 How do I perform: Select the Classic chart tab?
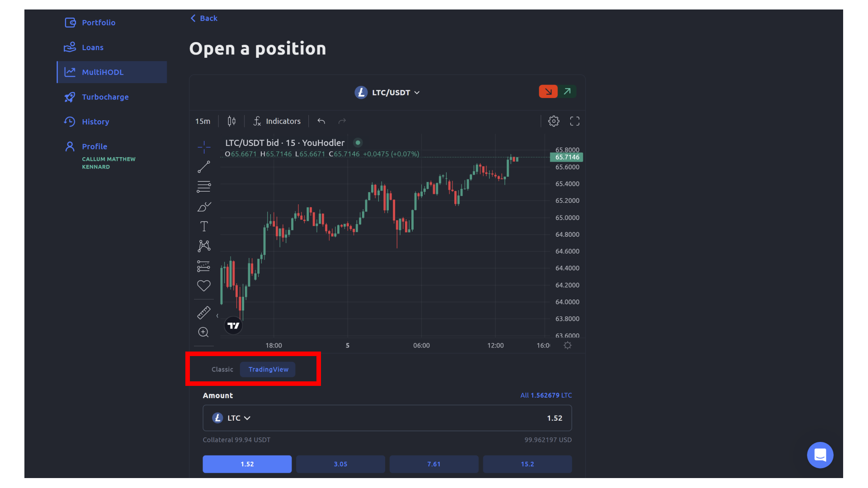pyautogui.click(x=222, y=369)
